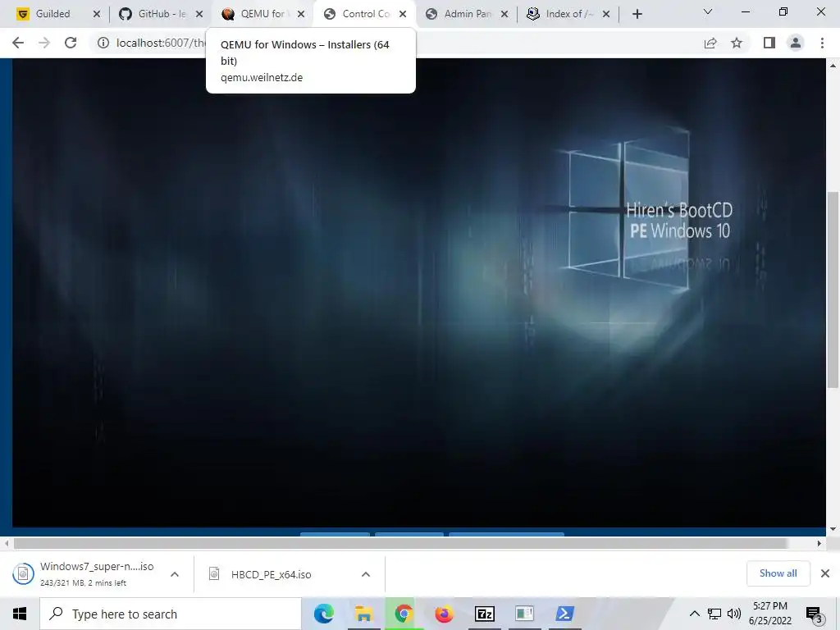Close the Guilded tab
Screen dimensions: 840x630
coord(97,14)
